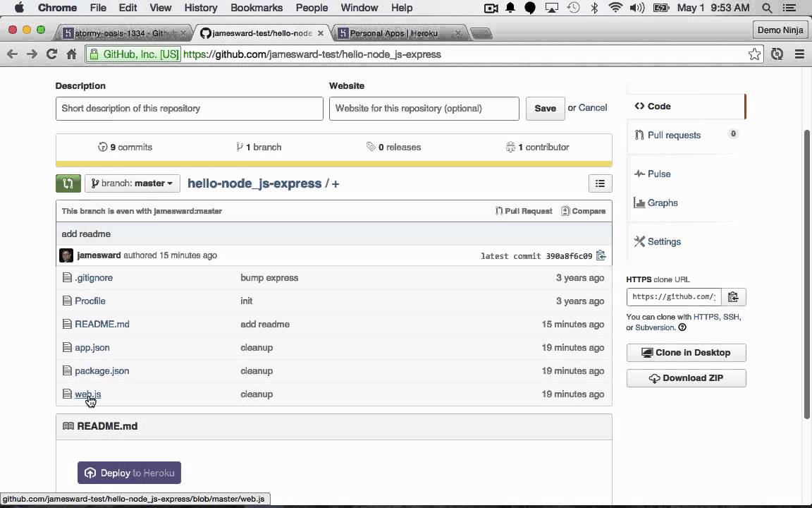Screen dimensions: 812x508
Task: Click the SSH clone link
Action: pos(731,317)
